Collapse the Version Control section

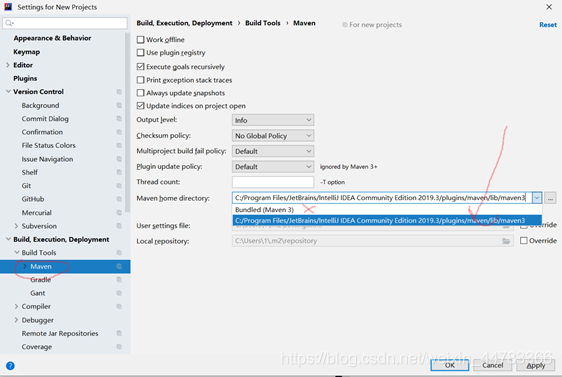[x=8, y=92]
